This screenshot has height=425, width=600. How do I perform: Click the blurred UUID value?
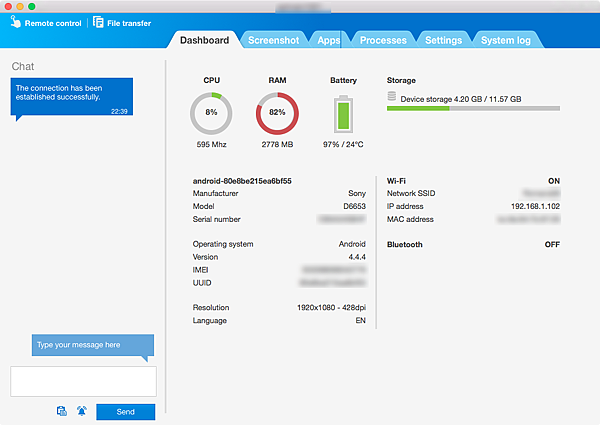click(x=333, y=283)
